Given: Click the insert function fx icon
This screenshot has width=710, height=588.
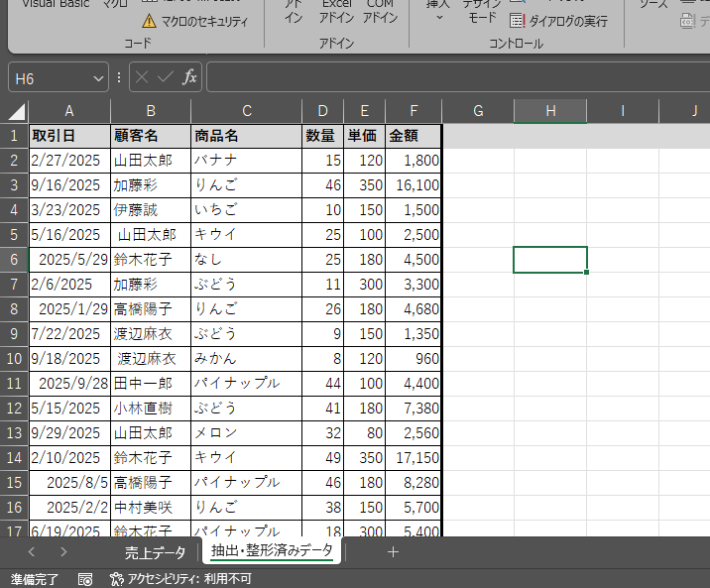Looking at the screenshot, I should coord(190,77).
